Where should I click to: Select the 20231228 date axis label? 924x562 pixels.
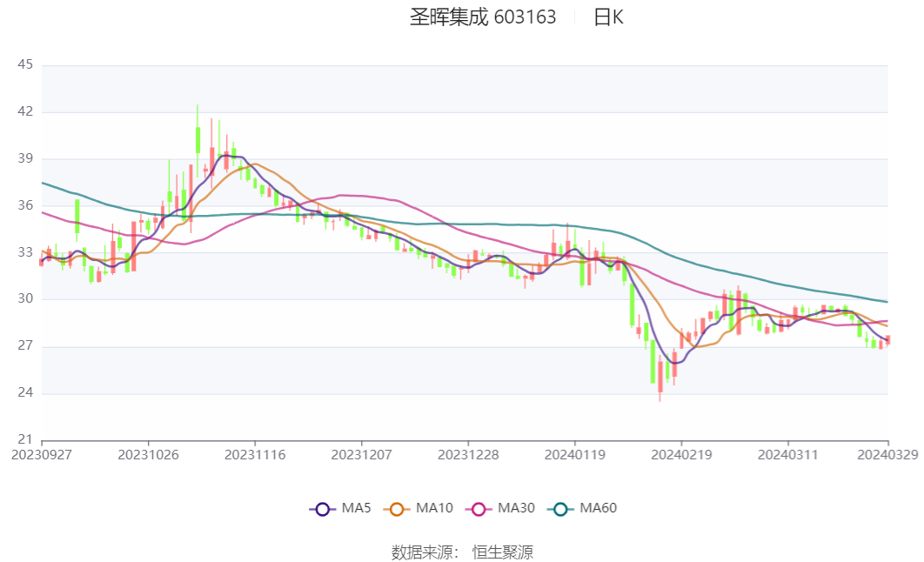[x=468, y=455]
